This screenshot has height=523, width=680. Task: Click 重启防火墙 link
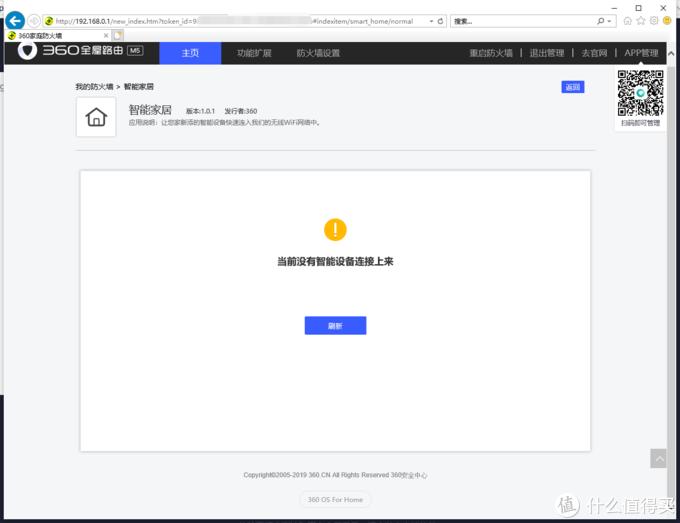pyautogui.click(x=491, y=53)
